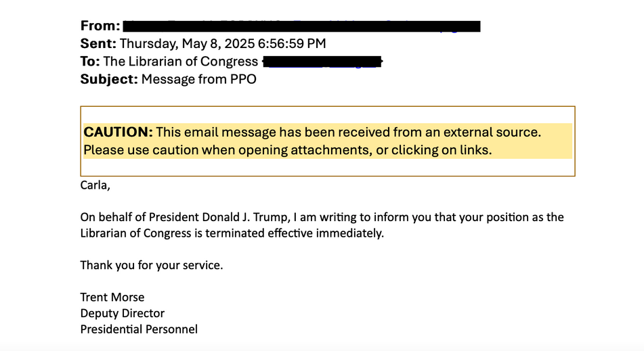Click the Sent date Thursday, May 8, 2025

[187, 43]
